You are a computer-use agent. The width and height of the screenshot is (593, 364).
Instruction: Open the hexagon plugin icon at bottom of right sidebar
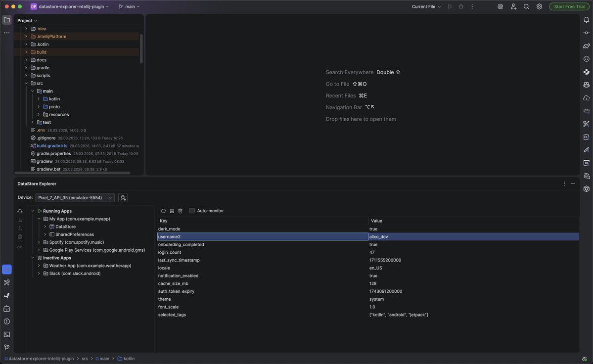586,189
